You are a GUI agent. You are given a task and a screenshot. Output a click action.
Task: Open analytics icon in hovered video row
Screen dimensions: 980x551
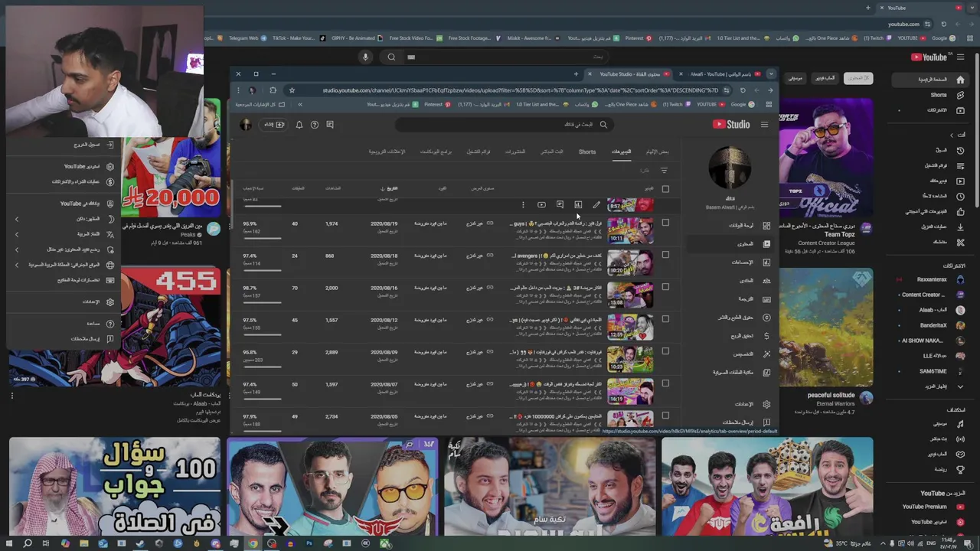[578, 205]
